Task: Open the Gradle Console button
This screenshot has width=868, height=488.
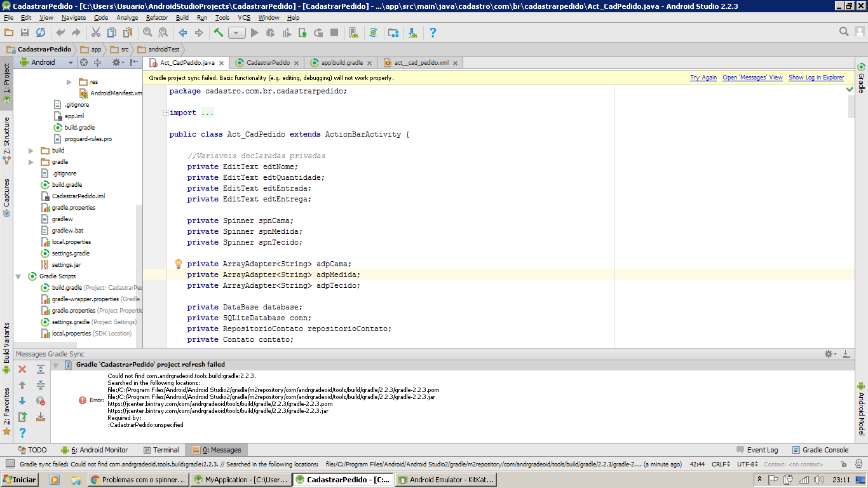Action: pos(820,450)
